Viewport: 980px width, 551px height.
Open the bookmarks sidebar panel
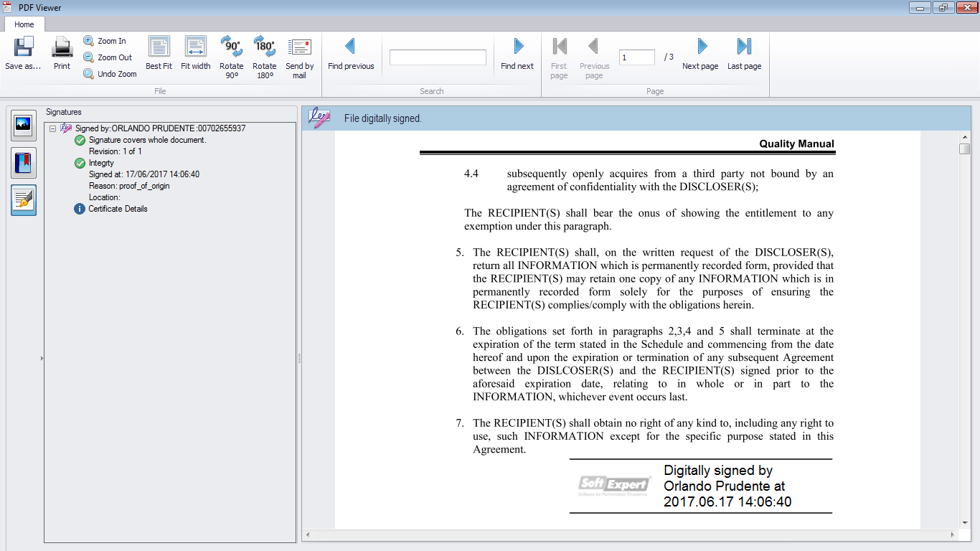24,164
